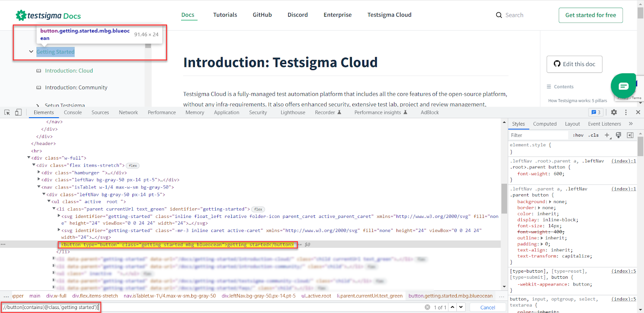The height and width of the screenshot is (313, 644).
Task: Collapse the div class w-full node
Action: click(x=29, y=158)
